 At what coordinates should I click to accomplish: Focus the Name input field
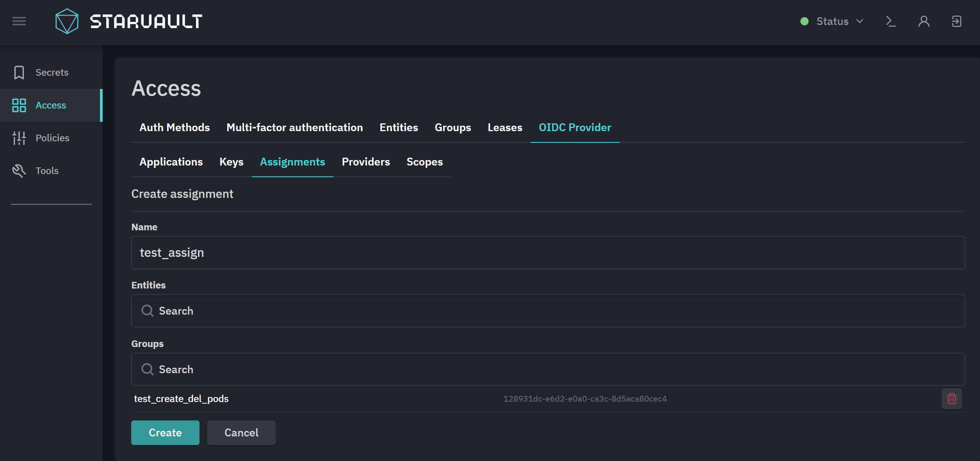tap(548, 253)
